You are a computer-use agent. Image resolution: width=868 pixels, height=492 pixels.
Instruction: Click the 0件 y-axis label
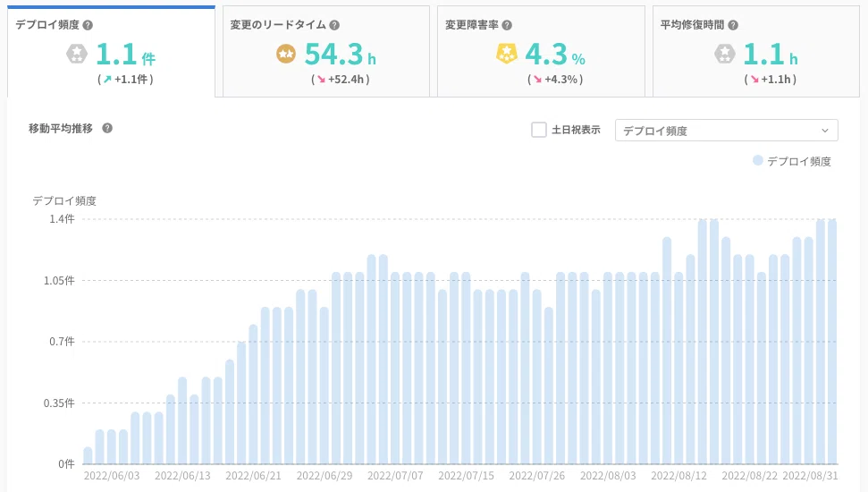[66, 463]
